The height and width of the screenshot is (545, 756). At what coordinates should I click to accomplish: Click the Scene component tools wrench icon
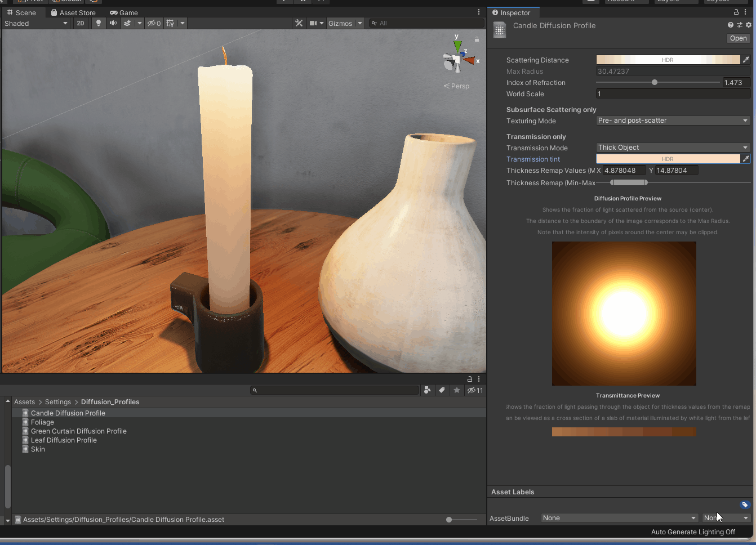point(299,23)
